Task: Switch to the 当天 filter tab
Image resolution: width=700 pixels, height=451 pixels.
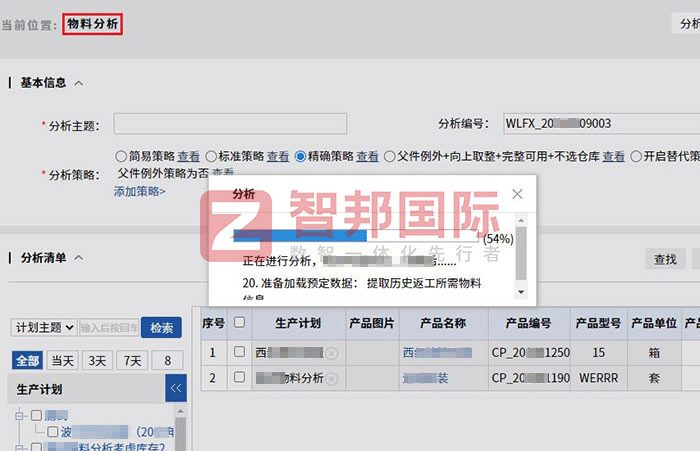Action: [x=63, y=361]
